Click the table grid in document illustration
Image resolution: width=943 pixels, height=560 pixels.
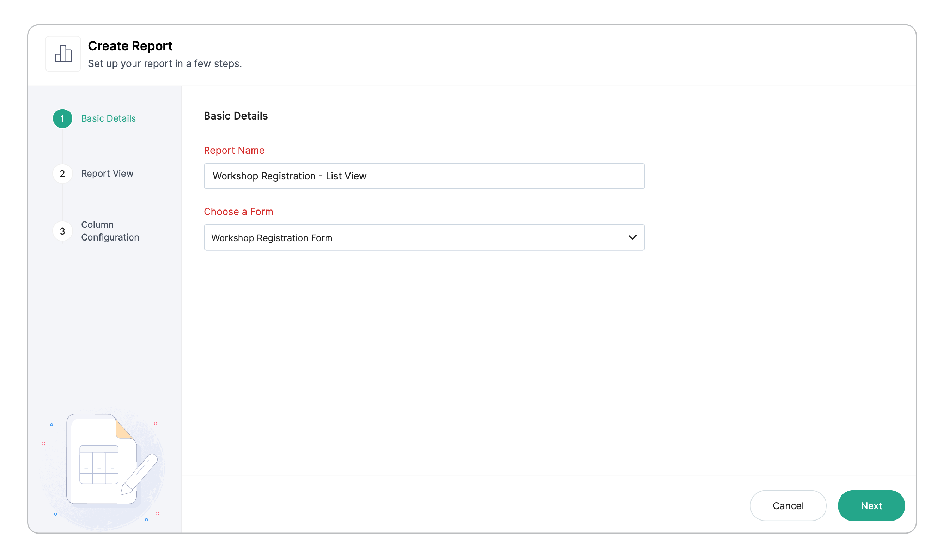click(99, 465)
